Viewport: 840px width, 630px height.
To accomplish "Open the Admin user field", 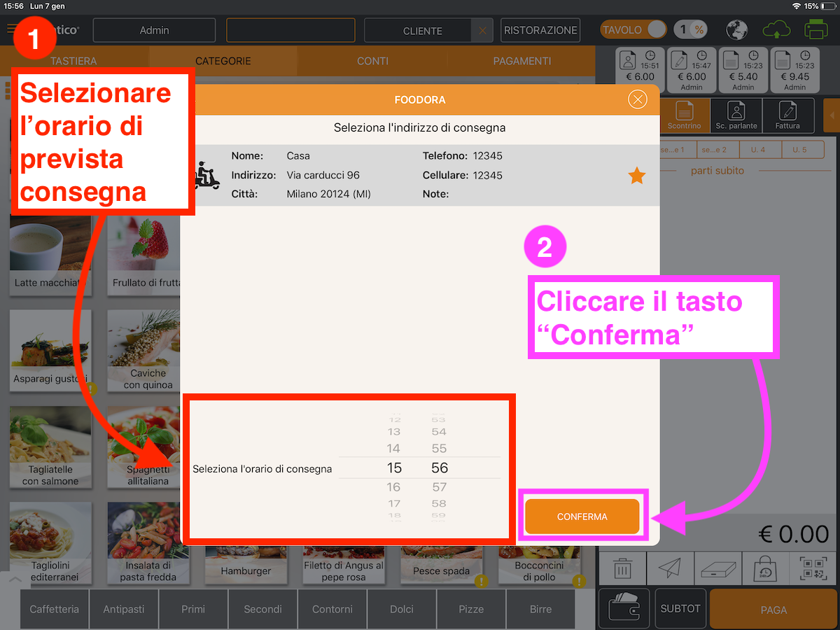I will click(154, 30).
